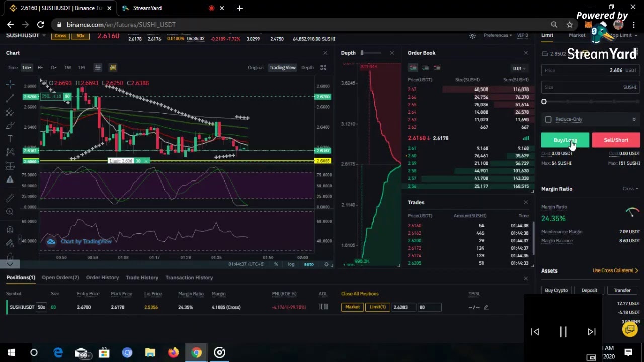The image size is (644, 362).
Task: Open the D daily interval dropdown
Action: (x=53, y=68)
